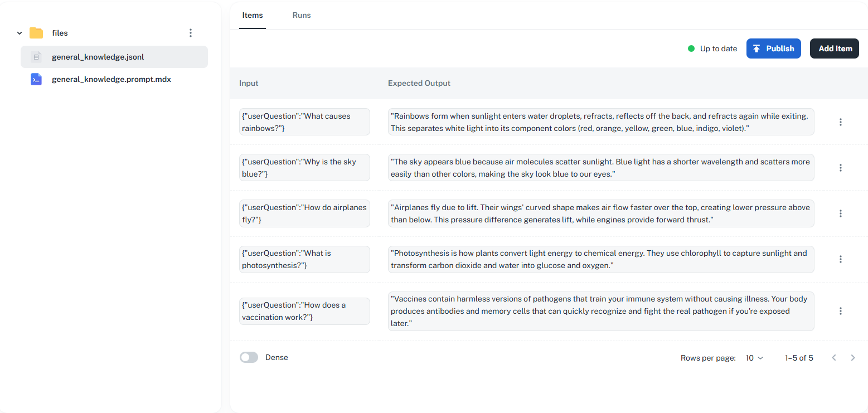Click the general_knowledge.jsonl file icon
868x413 pixels.
click(x=36, y=57)
